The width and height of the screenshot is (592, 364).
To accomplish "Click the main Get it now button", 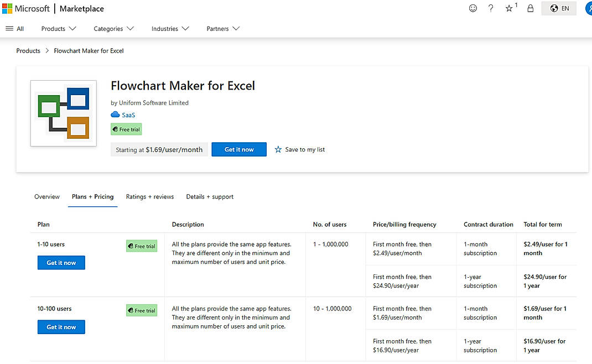I will point(239,149).
